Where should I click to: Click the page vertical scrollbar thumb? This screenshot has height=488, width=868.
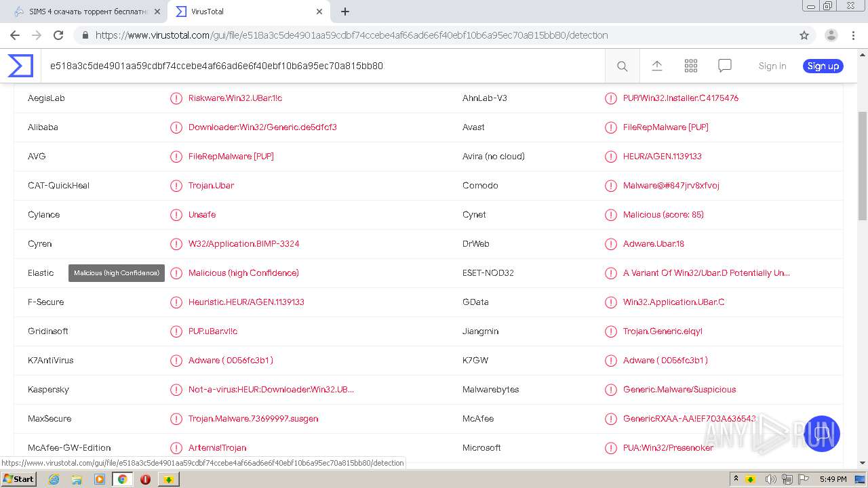[x=863, y=166]
